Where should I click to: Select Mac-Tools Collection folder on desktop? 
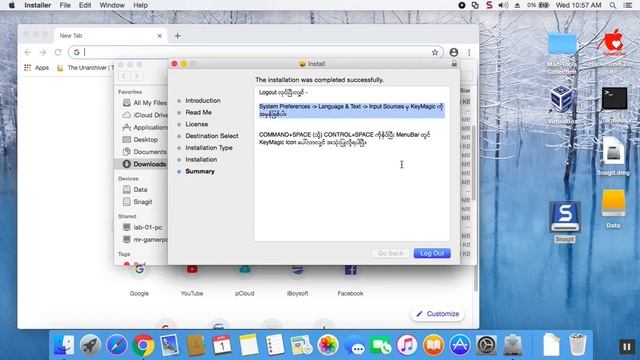[562, 45]
